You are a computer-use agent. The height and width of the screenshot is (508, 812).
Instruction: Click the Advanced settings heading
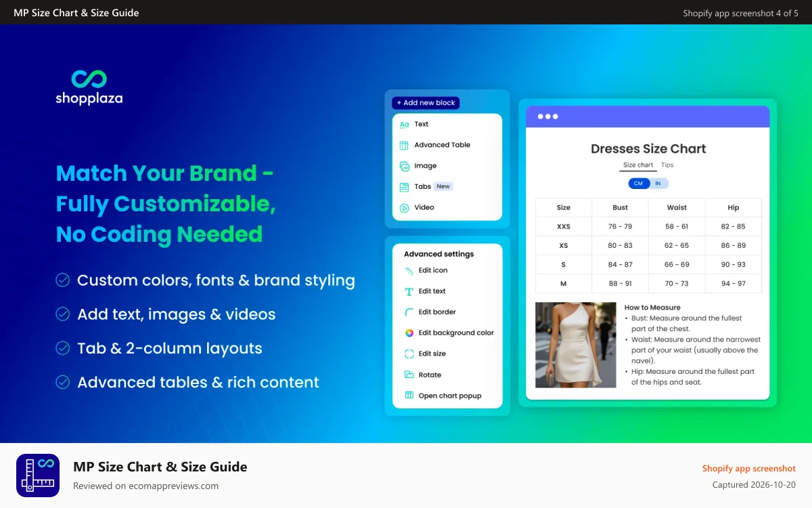pyautogui.click(x=438, y=254)
